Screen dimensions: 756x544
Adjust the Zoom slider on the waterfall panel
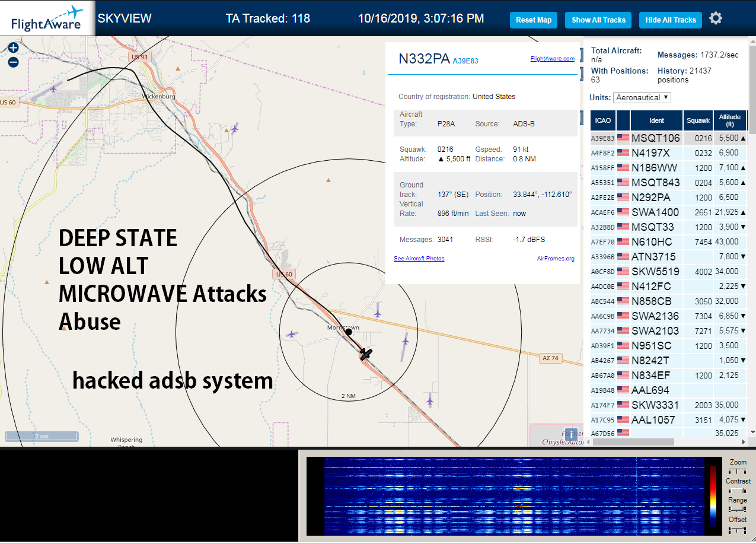click(737, 471)
